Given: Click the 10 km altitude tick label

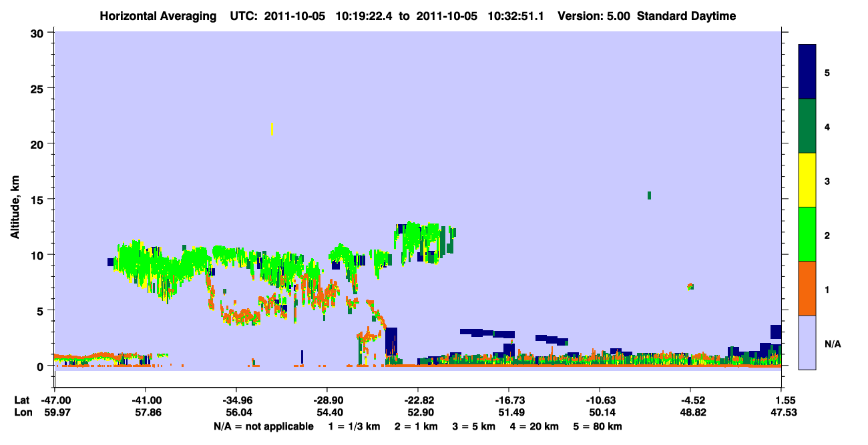Looking at the screenshot, I should (38, 255).
